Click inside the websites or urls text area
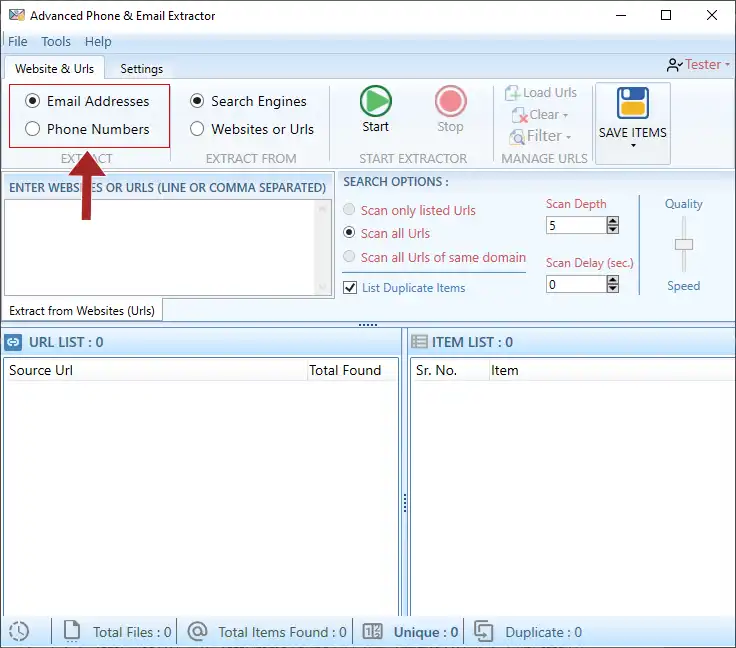 click(x=161, y=248)
